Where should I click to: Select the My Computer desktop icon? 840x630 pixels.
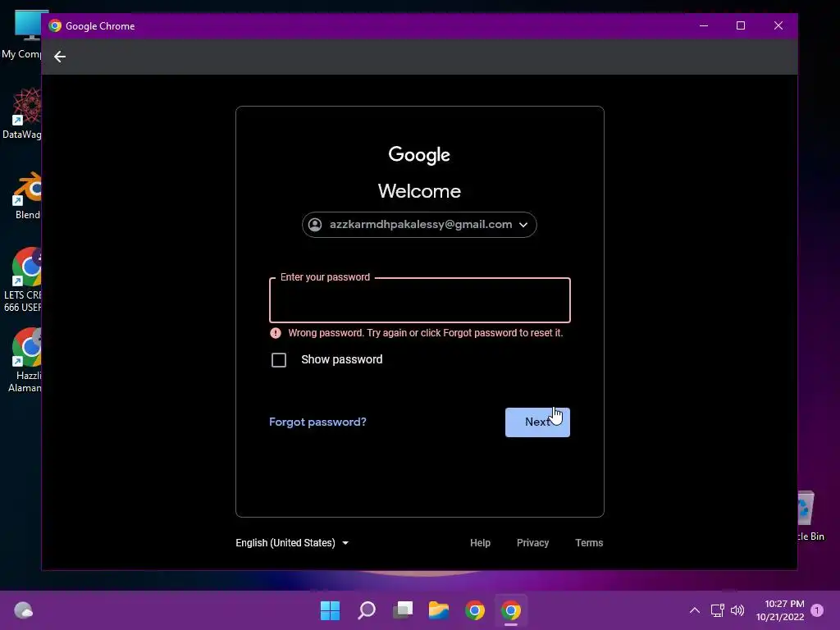tap(21, 34)
